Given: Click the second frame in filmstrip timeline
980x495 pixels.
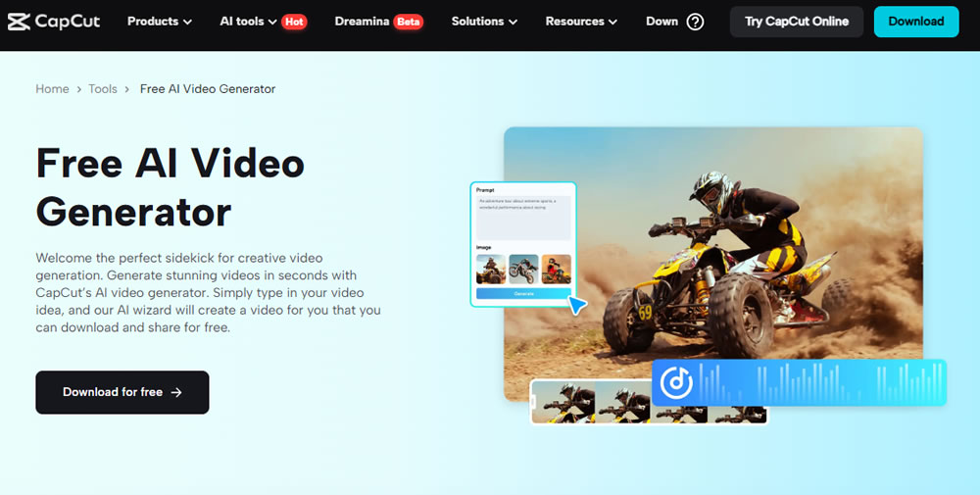Looking at the screenshot, I should tap(623, 403).
